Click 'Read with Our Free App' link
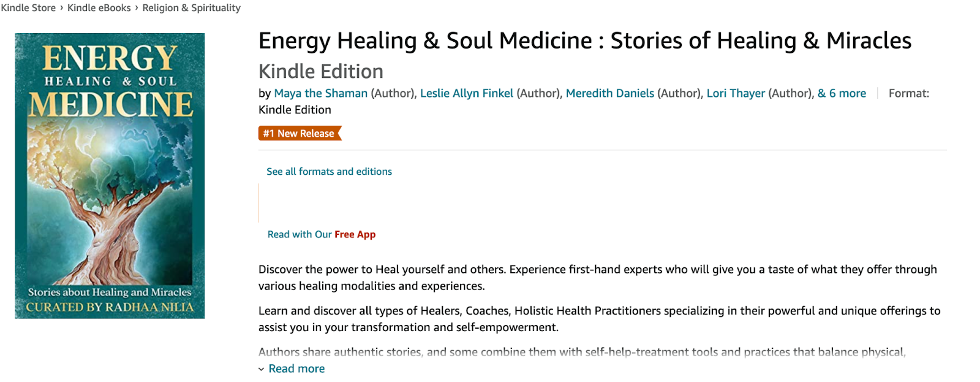 coord(321,234)
